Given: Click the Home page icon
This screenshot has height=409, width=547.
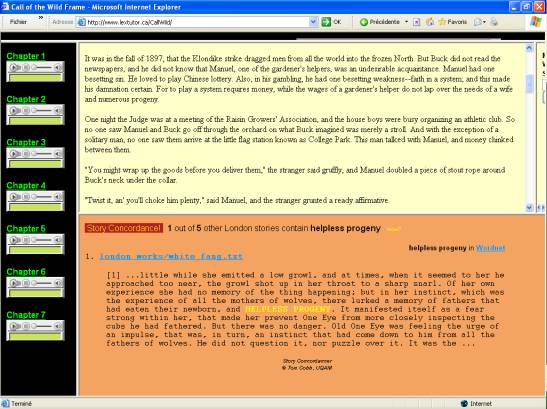Looking at the screenshot, I should pyautogui.click(x=430, y=22).
